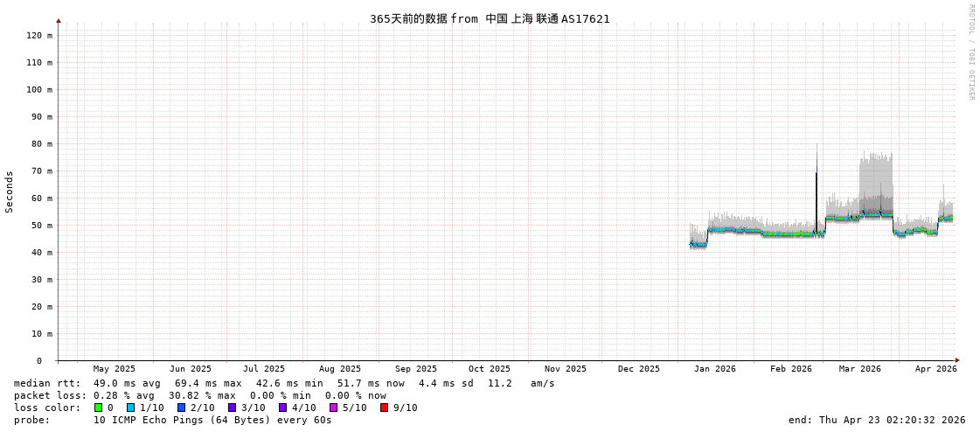Click the magenta 5/10 loss swatch
Screen dimensions: 980x432
(333, 408)
